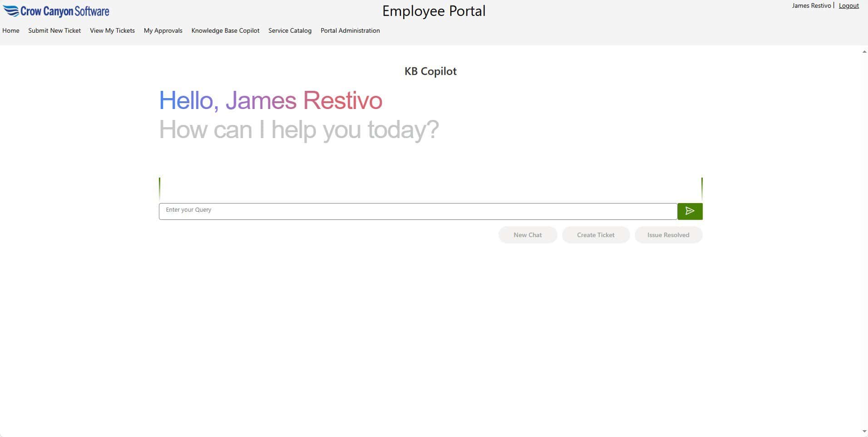Open My Approvals

click(x=163, y=30)
